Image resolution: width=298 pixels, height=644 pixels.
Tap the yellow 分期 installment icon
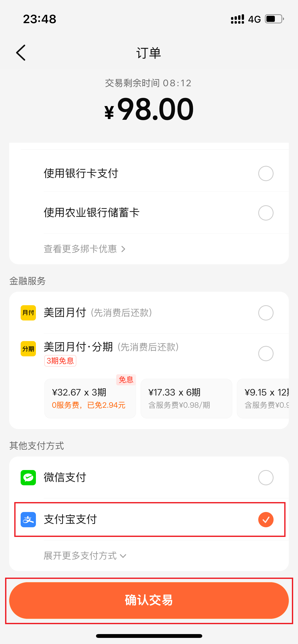point(28,348)
